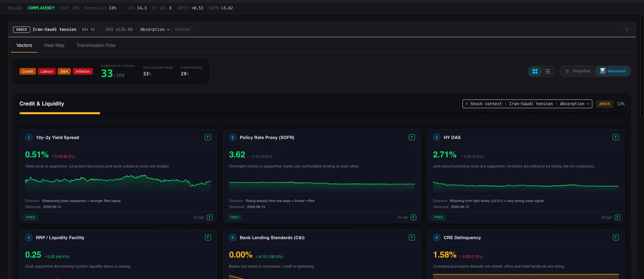The image size is (644, 279).
Task: Click F badge on CRE Delinquency header
Action: point(616,237)
